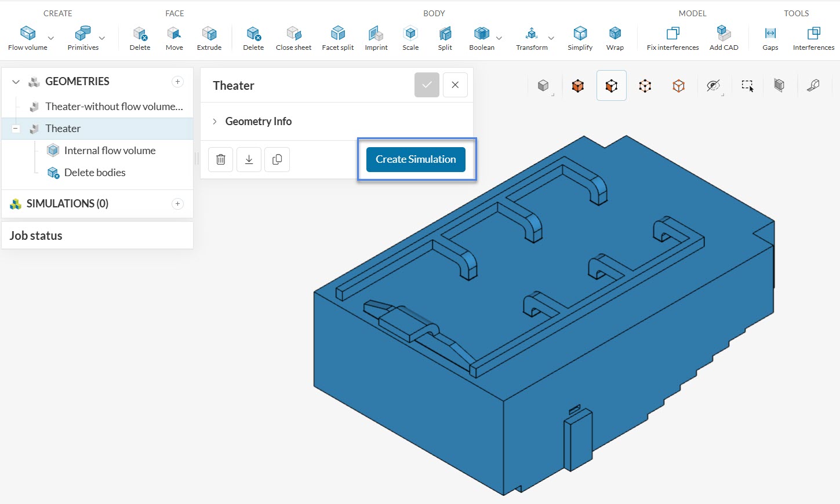Toggle the cutting plane view icon
840x504 pixels.
click(x=779, y=86)
